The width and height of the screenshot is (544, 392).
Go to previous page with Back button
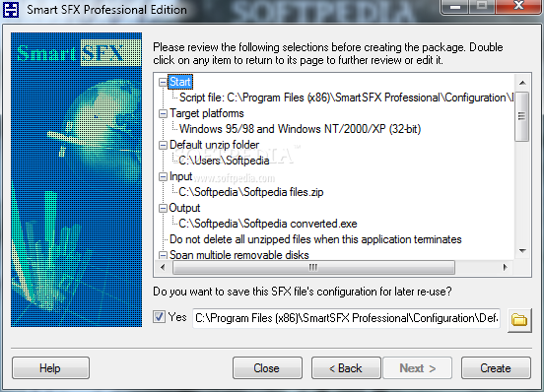(x=346, y=368)
